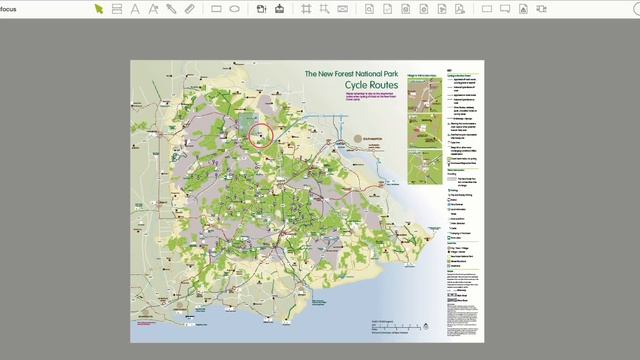The height and width of the screenshot is (360, 640).
Task: Select the ruler measure tool
Action: [x=189, y=9]
